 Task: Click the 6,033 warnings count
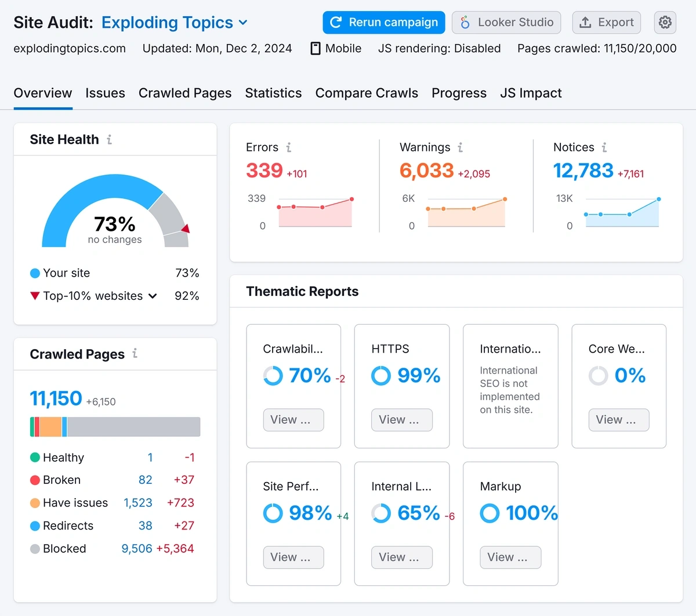coord(427,171)
